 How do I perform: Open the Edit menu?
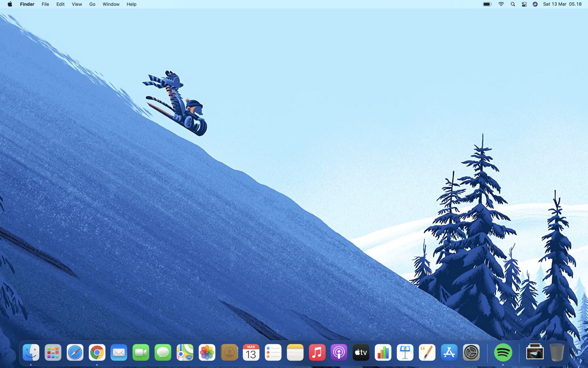[x=61, y=4]
